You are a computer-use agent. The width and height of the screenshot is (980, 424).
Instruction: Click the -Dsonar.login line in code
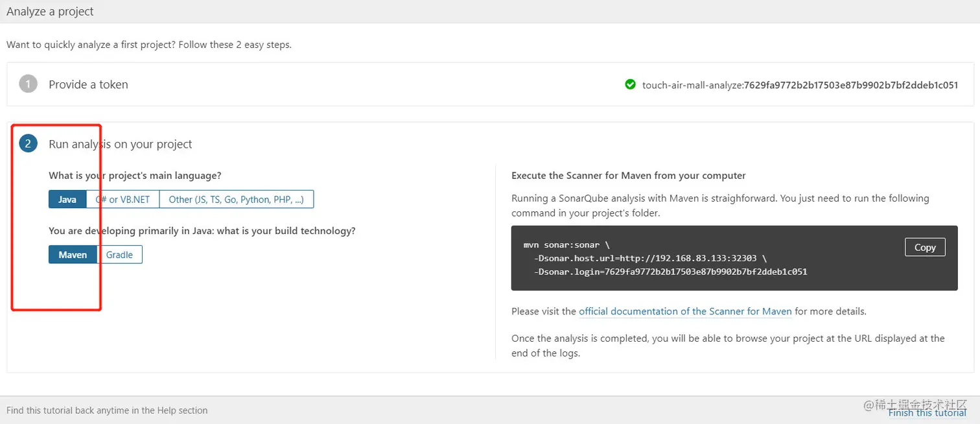coord(671,272)
